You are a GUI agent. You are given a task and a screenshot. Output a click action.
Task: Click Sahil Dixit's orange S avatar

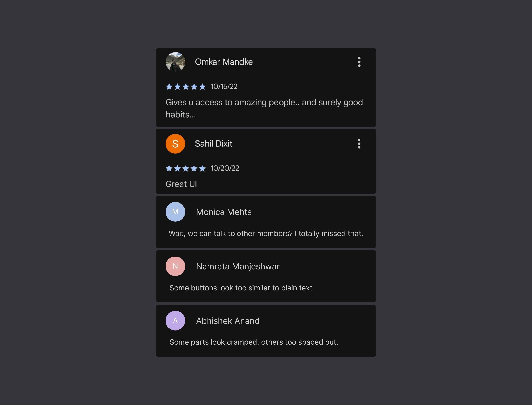pyautogui.click(x=175, y=144)
